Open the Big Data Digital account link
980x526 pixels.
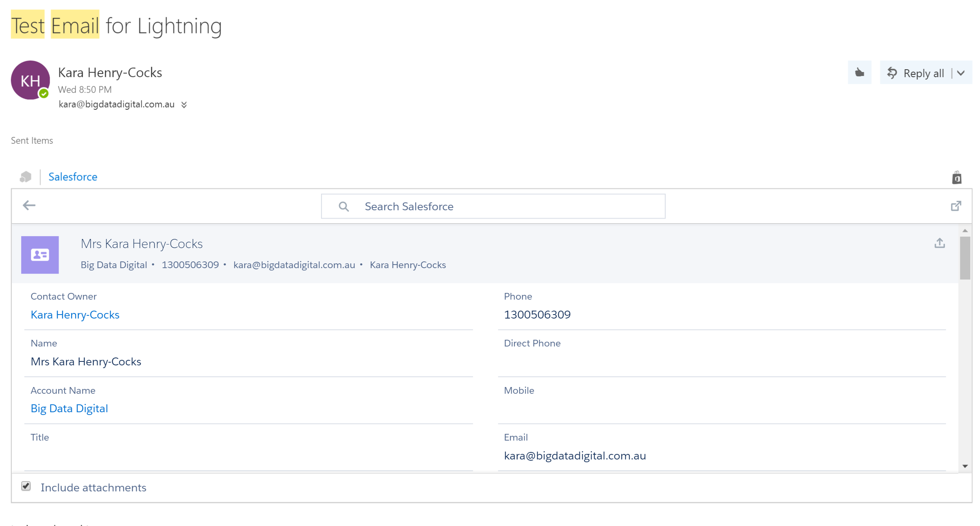pos(69,409)
